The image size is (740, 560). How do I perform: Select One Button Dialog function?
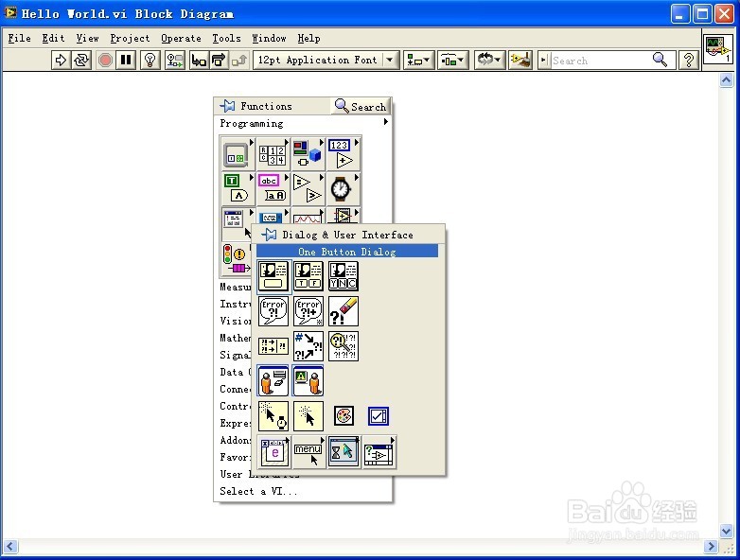(x=273, y=276)
